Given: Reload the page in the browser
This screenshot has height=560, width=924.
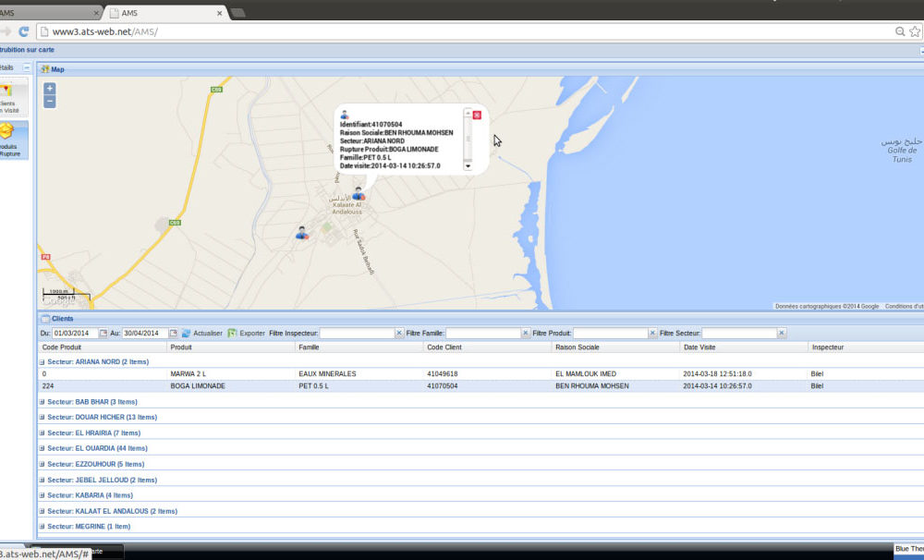Looking at the screenshot, I should [x=24, y=30].
